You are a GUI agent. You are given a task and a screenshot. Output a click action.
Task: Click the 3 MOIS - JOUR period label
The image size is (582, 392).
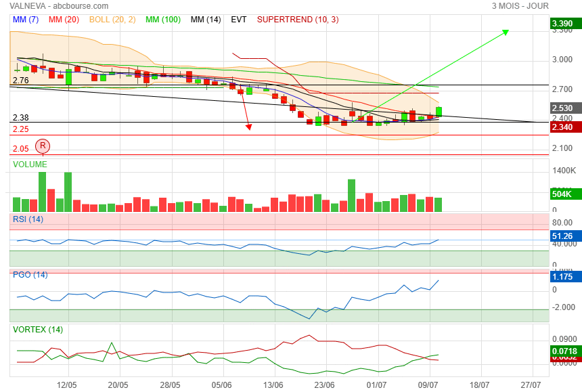520,6
